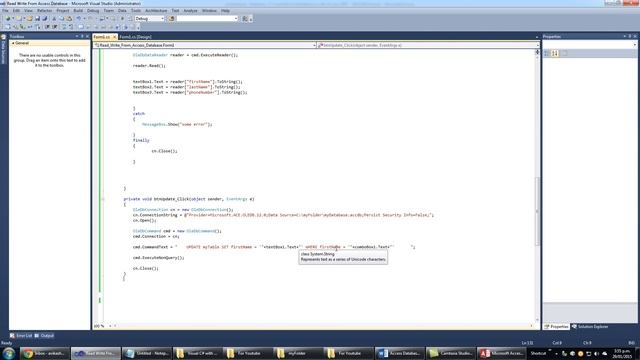The width and height of the screenshot is (640, 360).
Task: Open the Build menu
Action: [x=78, y=11]
